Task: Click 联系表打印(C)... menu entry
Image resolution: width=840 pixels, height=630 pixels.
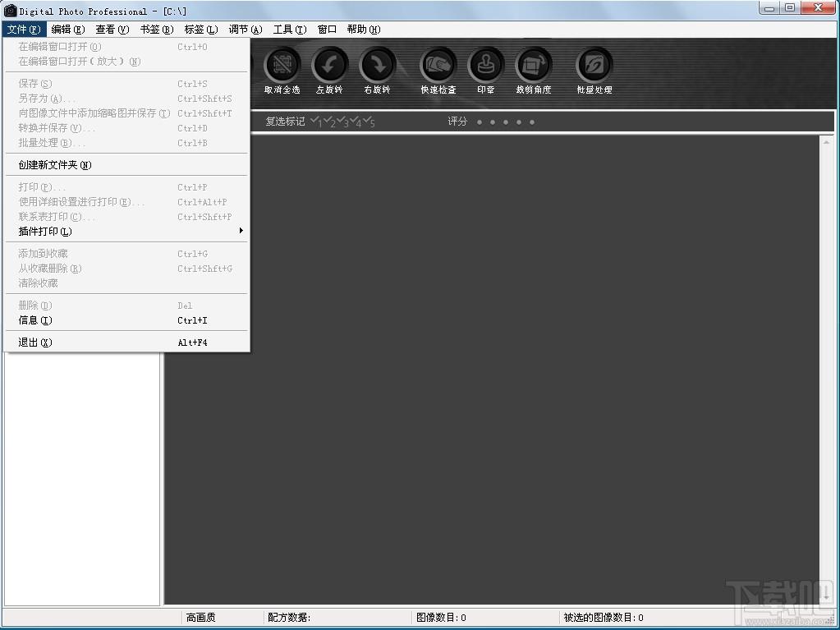Action: 126,216
